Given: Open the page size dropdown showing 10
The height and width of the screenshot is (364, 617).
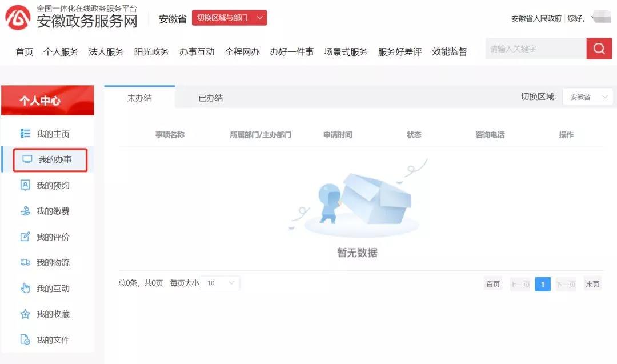Looking at the screenshot, I should 220,283.
